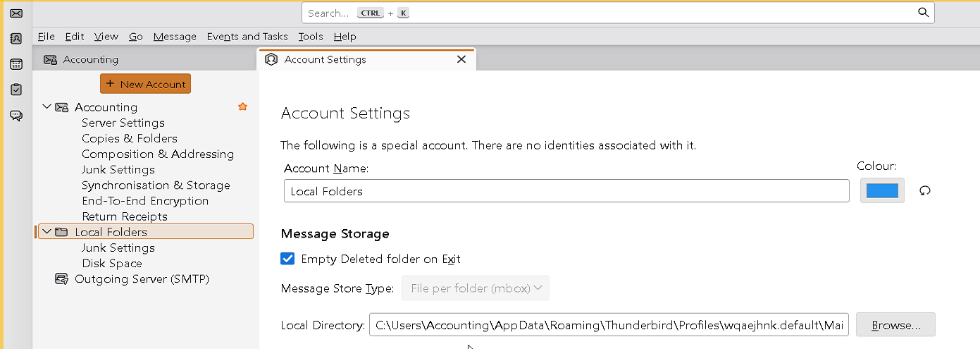This screenshot has width=980, height=349.
Task: Collapse the Accounting account tree
Action: click(x=47, y=107)
